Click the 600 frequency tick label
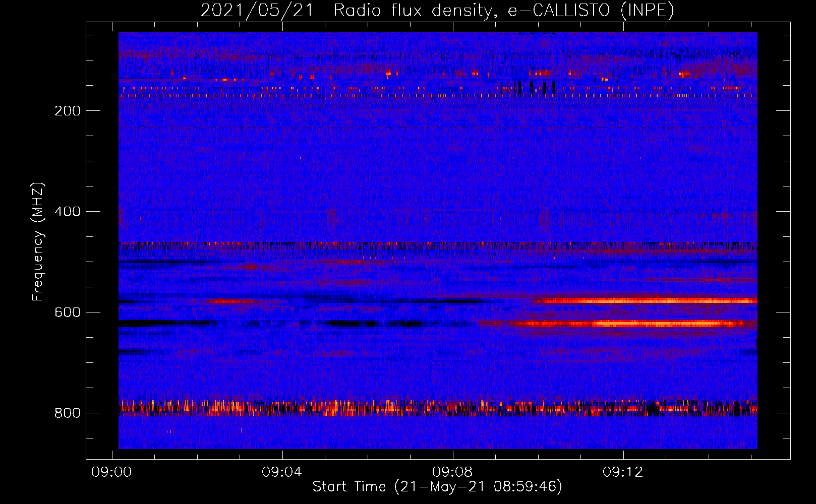This screenshot has width=816, height=504. tap(68, 312)
